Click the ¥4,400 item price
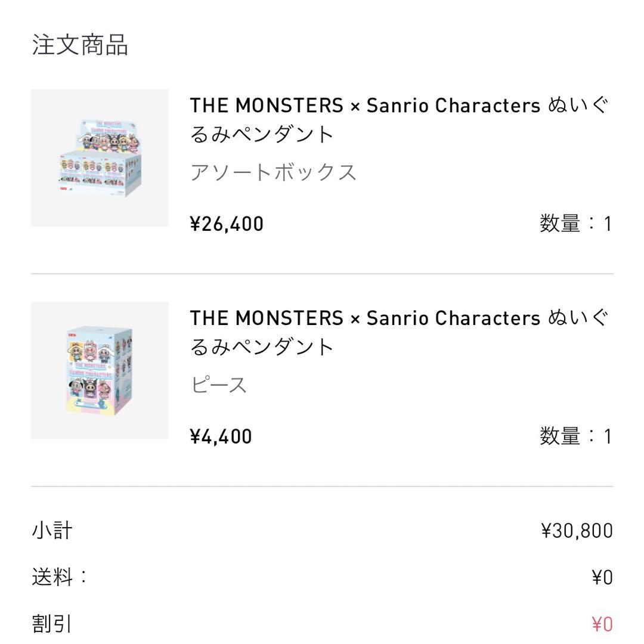Screen dimensions: 644x644 (x=221, y=436)
